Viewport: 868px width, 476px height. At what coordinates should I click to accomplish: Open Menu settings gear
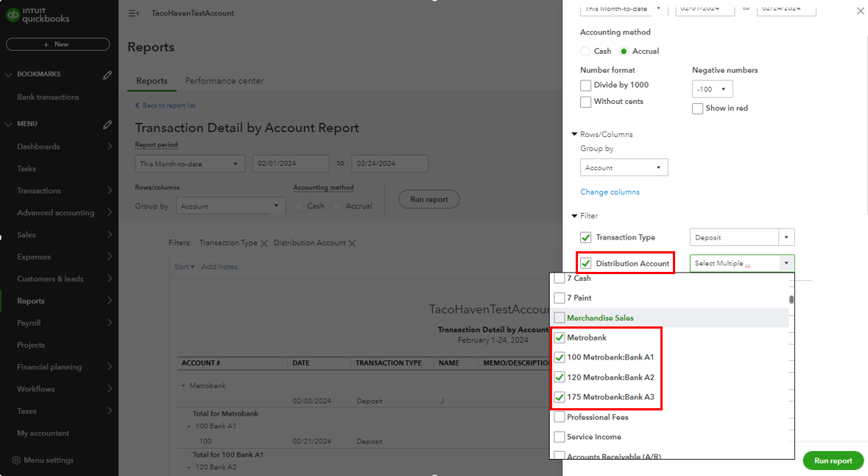(x=17, y=461)
